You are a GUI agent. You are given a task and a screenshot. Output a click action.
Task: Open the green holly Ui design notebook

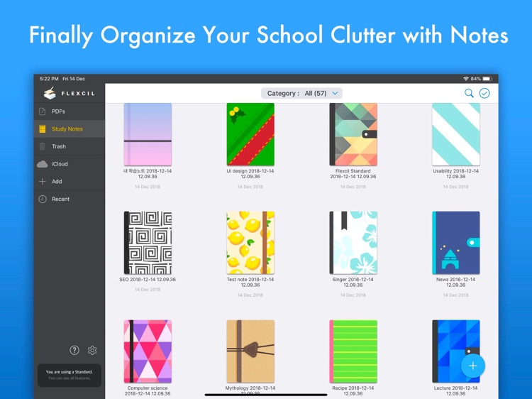click(250, 134)
